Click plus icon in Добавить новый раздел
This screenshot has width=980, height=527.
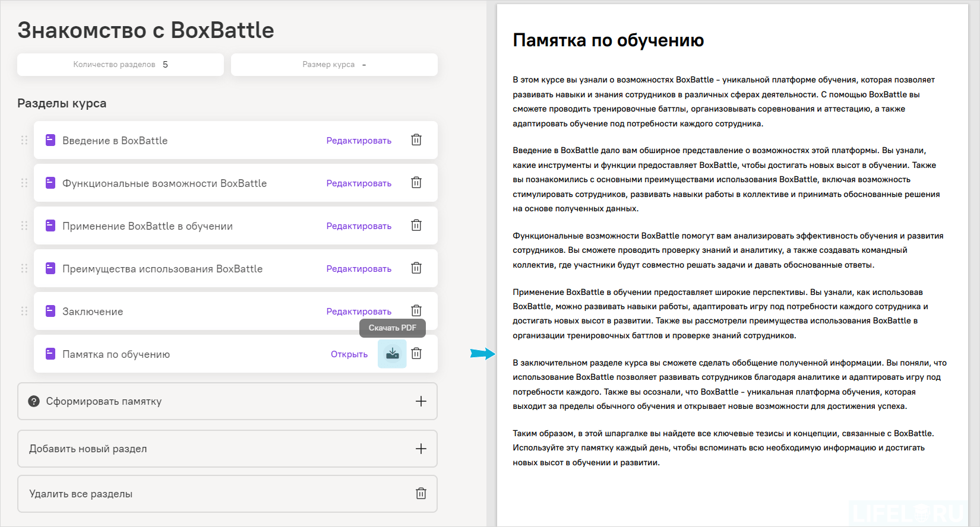[421, 449]
